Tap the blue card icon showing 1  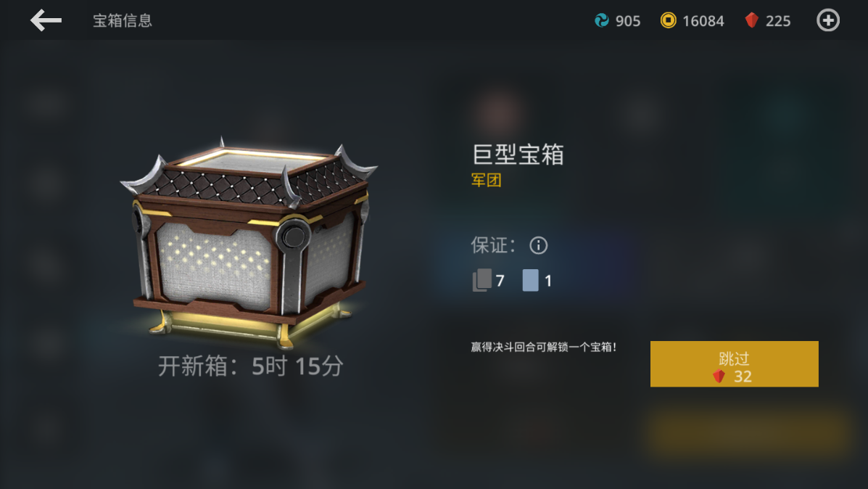530,280
